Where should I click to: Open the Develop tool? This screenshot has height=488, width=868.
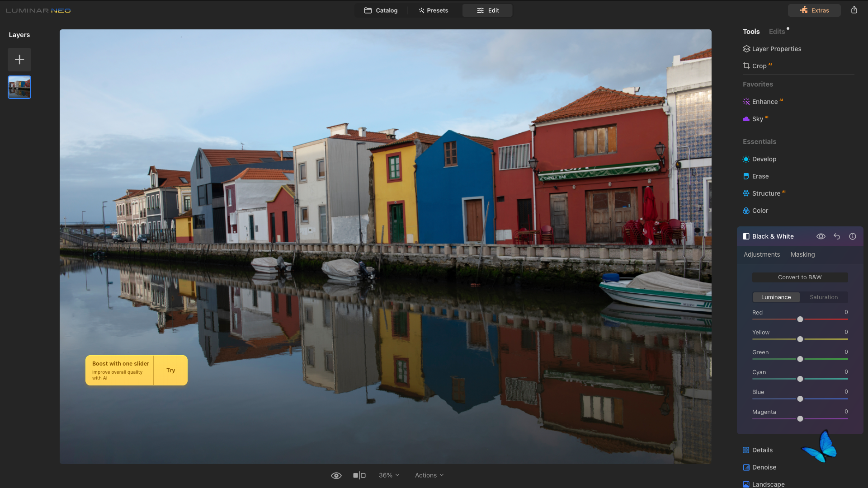click(759, 159)
